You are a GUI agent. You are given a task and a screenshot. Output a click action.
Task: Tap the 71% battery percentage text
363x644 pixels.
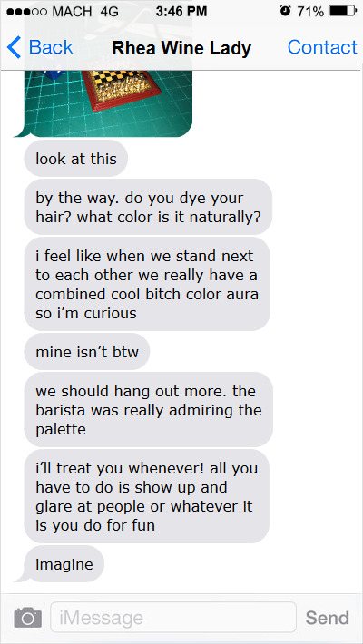pyautogui.click(x=310, y=12)
